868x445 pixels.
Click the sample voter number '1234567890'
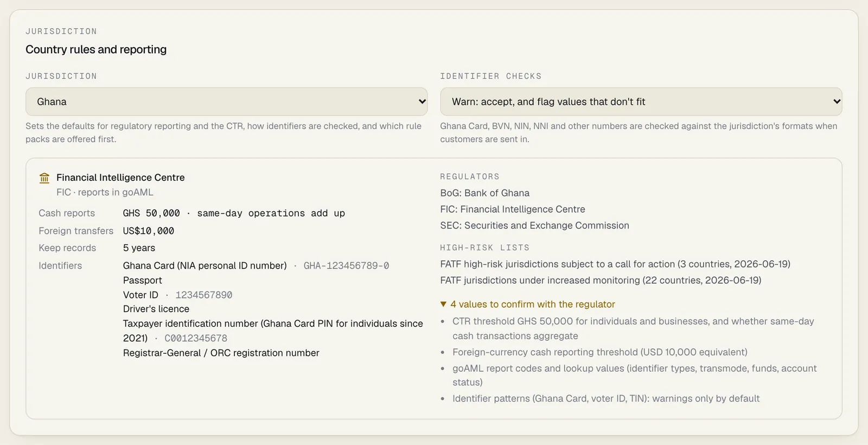click(x=203, y=295)
